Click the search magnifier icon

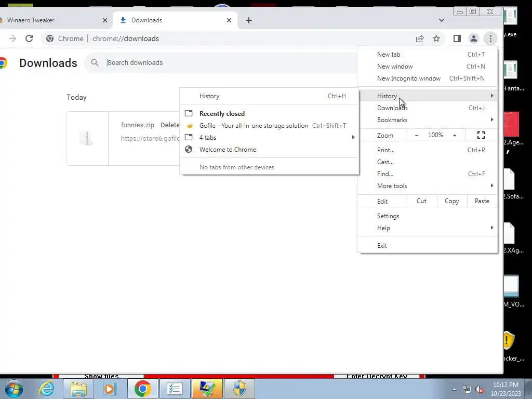(95, 63)
